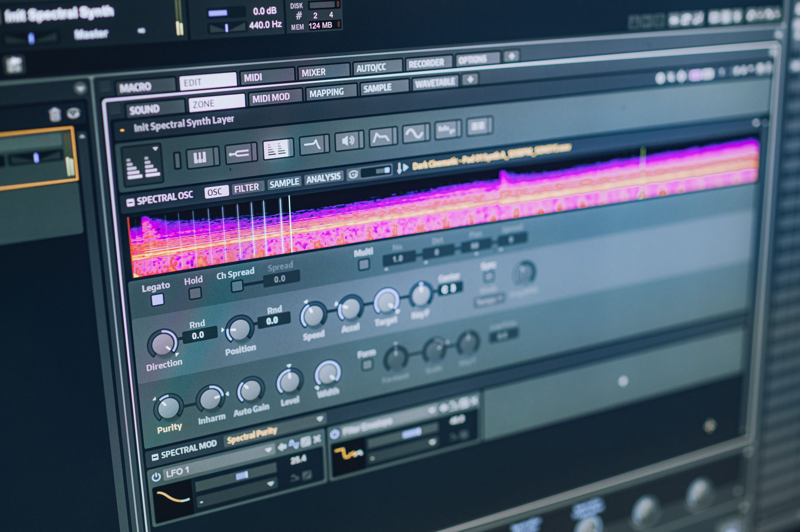Click the FILTER sub-page button
This screenshot has width=800, height=532.
[246, 188]
